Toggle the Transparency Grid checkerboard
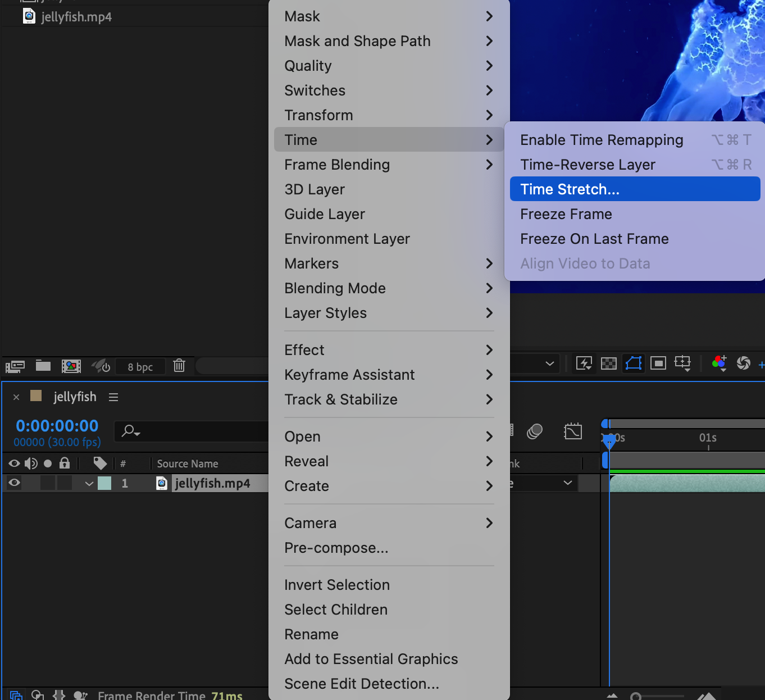The width and height of the screenshot is (765, 700). (609, 363)
